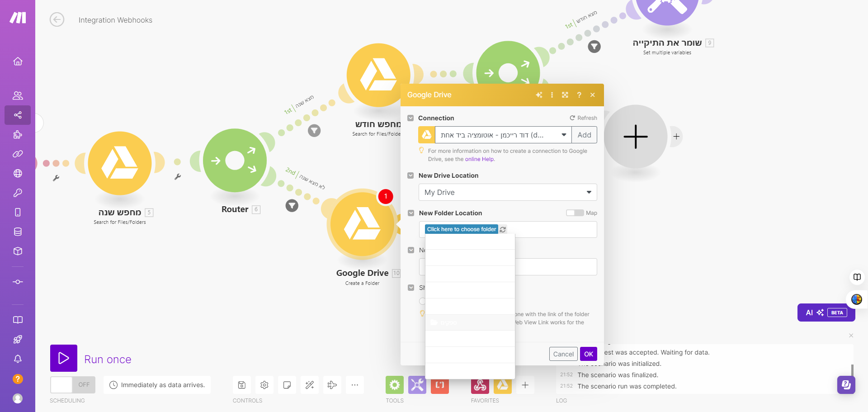
Task: Open the Team (people) sidebar icon
Action: (x=18, y=95)
